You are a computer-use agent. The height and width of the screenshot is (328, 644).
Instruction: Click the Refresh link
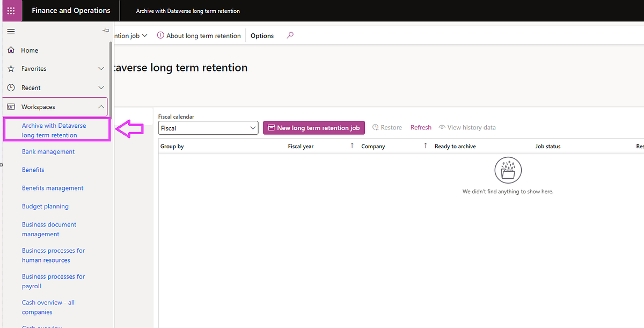421,127
